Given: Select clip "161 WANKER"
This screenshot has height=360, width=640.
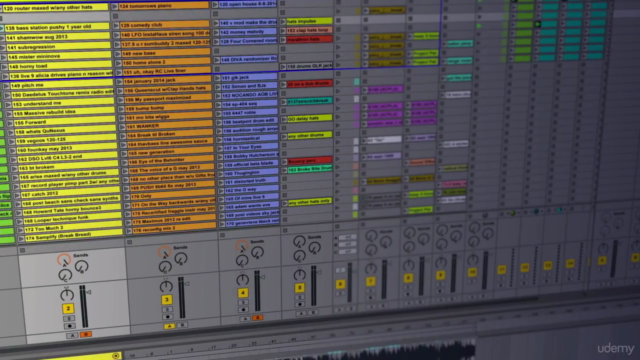Looking at the screenshot, I should [x=169, y=125].
